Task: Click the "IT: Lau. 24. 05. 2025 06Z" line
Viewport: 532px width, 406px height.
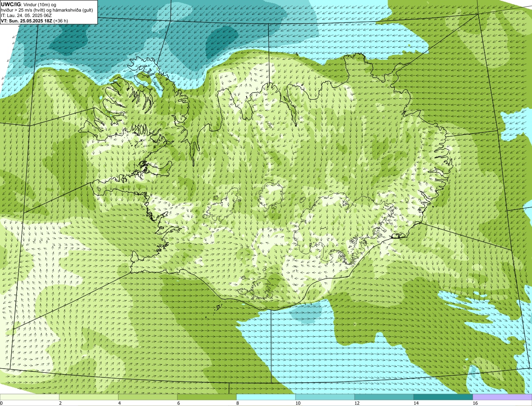Action: point(26,15)
